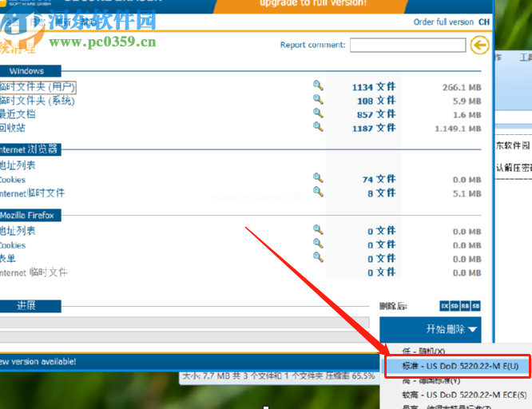Toggle the SD after-deletion option
This screenshot has height=409, width=532.
click(455, 306)
